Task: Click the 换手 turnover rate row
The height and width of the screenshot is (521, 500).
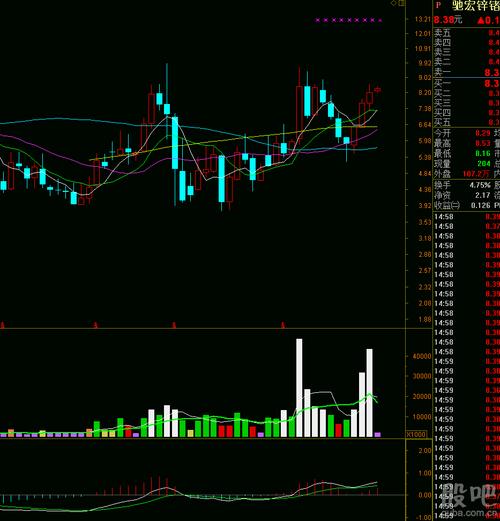Action: [x=467, y=185]
